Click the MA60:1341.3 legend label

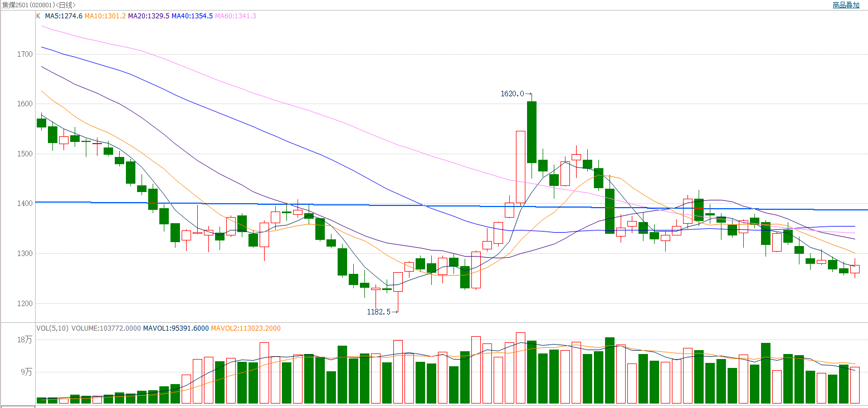pyautogui.click(x=236, y=16)
